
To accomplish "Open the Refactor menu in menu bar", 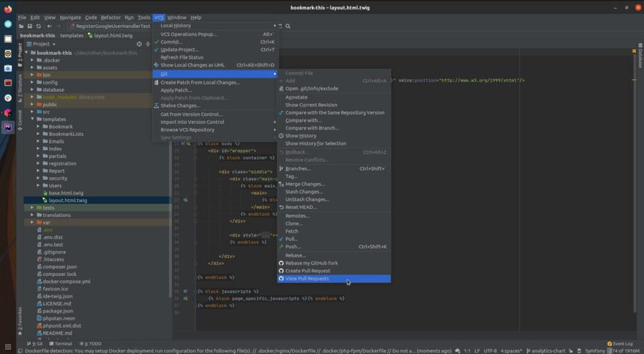I will (110, 17).
